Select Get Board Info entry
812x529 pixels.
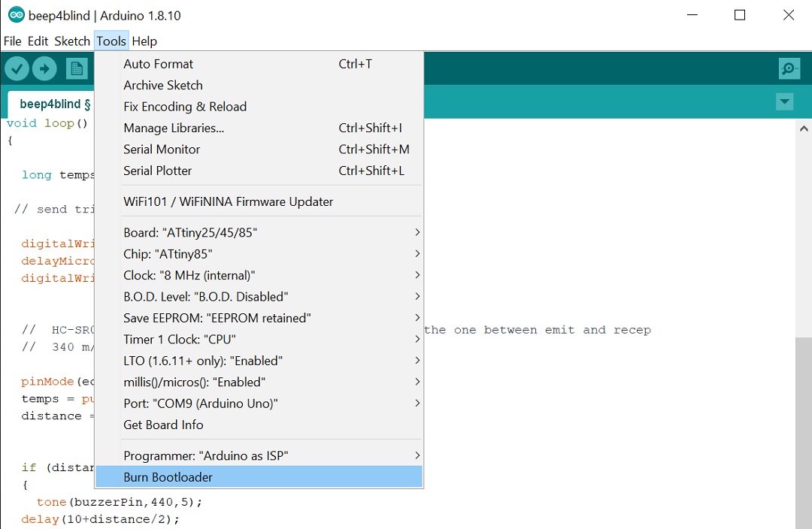tap(259, 425)
